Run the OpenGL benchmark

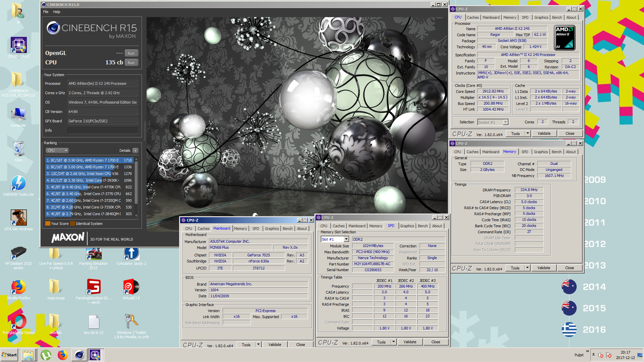(x=131, y=53)
